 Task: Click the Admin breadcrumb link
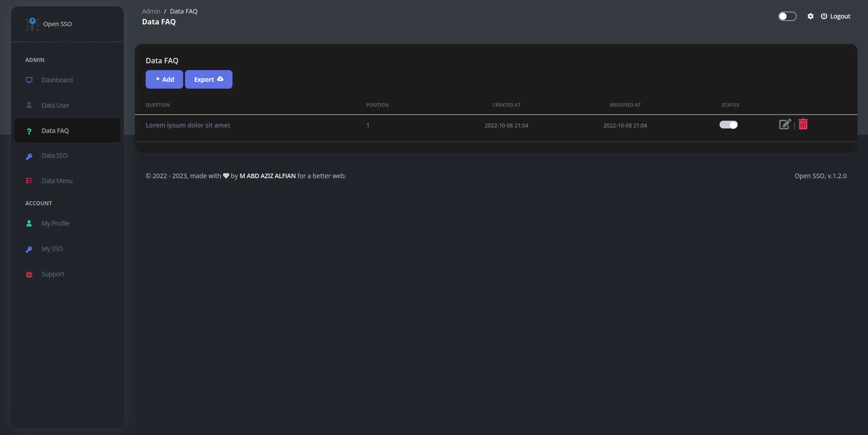click(151, 11)
